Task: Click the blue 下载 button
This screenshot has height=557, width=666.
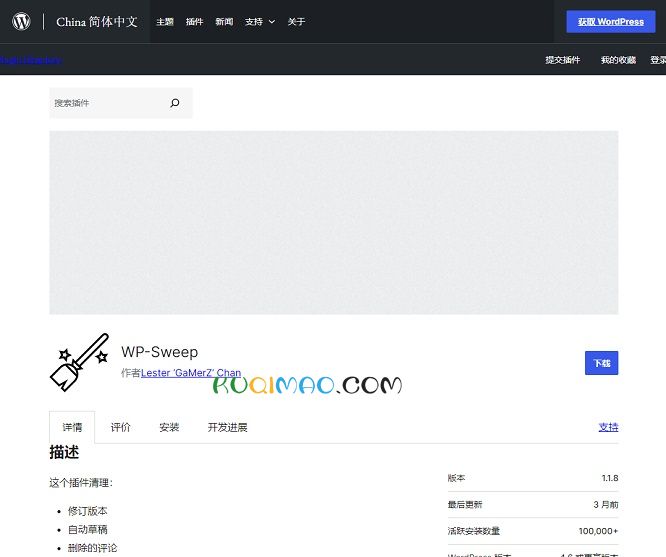Action: (601, 363)
